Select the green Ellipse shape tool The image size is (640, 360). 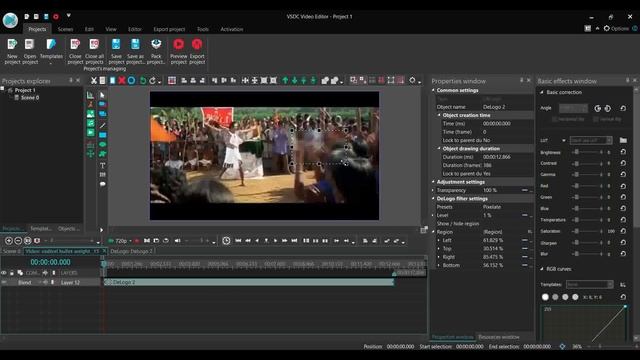point(102,144)
